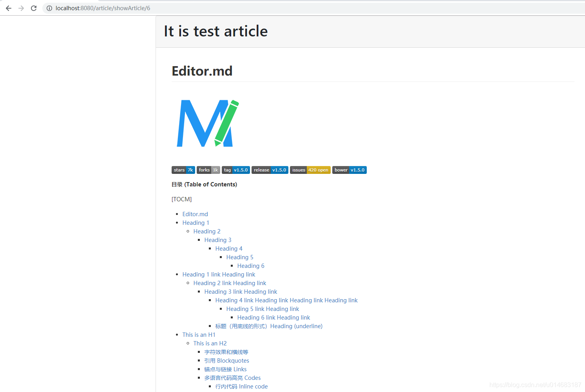Click the '目录 (Table of Contents)' text
The image size is (585, 392).
[x=204, y=184]
